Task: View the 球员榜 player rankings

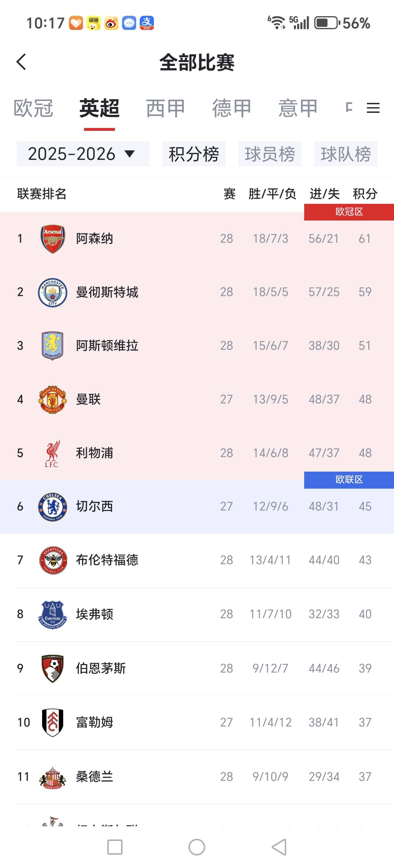Action: pos(270,154)
